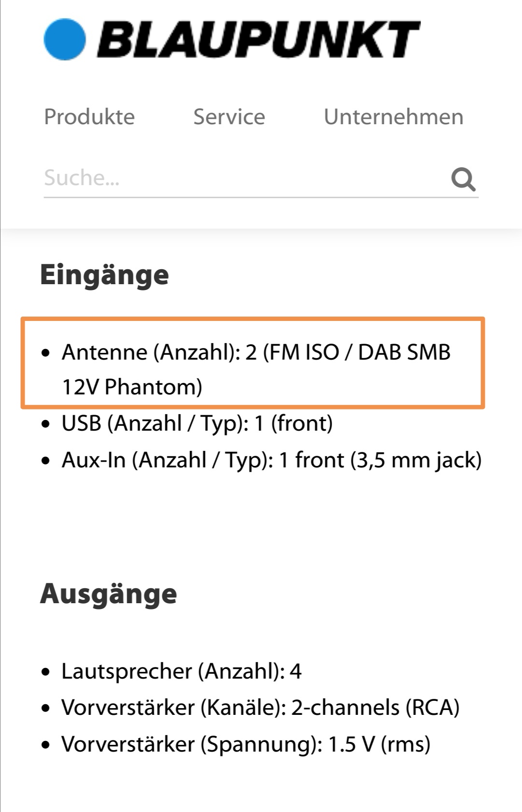Click the bullet before Lautsprecher entry

click(x=46, y=672)
